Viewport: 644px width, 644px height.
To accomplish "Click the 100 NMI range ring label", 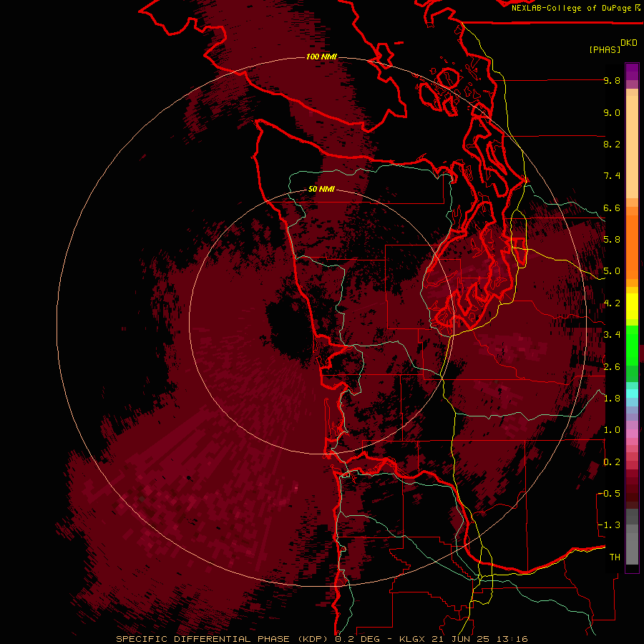I will (321, 57).
